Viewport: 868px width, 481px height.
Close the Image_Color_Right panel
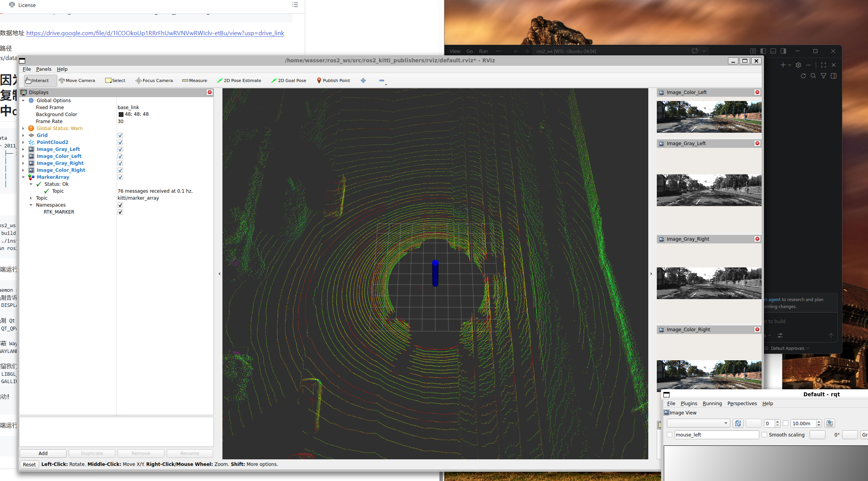click(x=757, y=329)
